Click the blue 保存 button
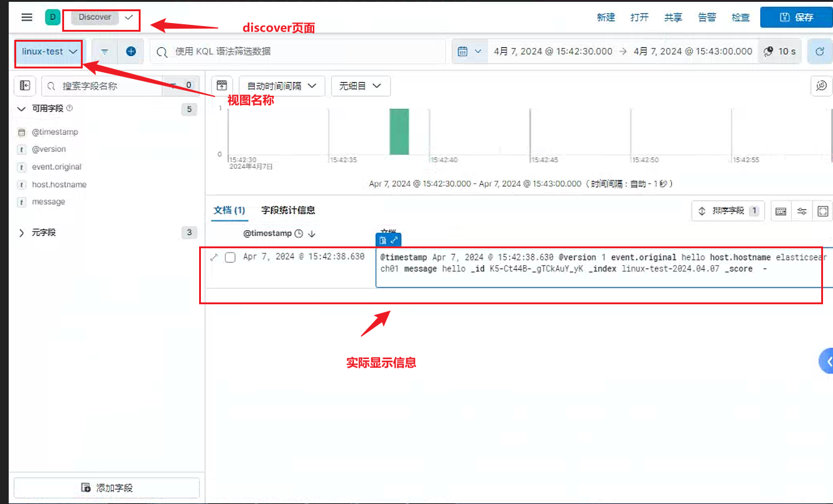The height and width of the screenshot is (504, 833). 796,17
